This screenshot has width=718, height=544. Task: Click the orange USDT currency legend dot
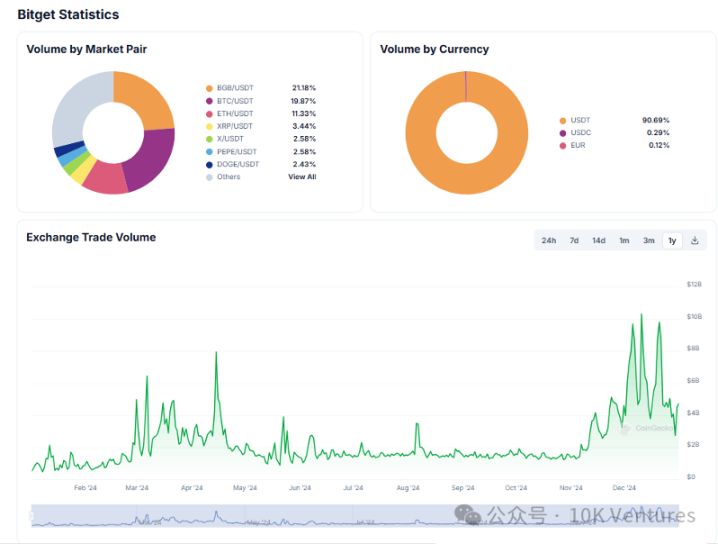[563, 120]
